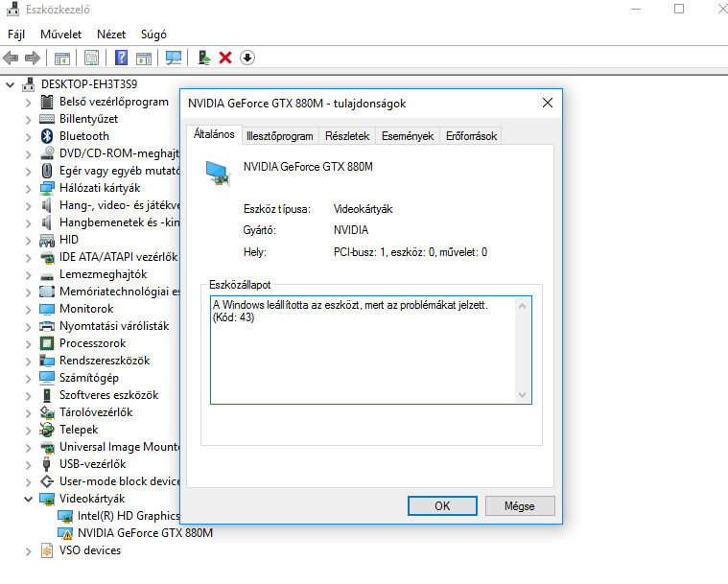Select Universal Image Mounter tree item

(119, 447)
